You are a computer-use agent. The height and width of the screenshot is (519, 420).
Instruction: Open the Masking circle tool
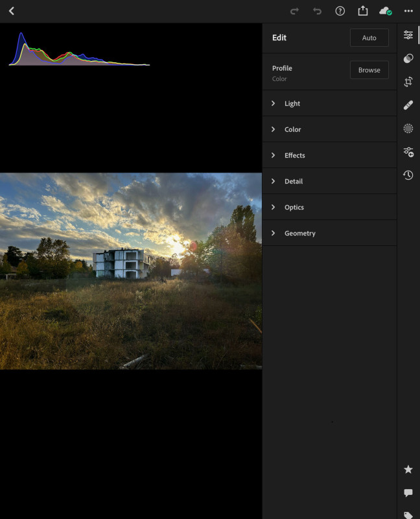pyautogui.click(x=408, y=128)
